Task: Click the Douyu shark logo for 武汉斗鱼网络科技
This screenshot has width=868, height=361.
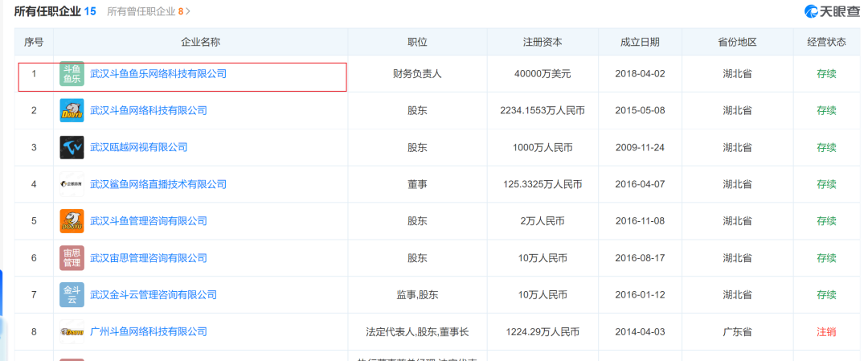Action: pyautogui.click(x=72, y=110)
